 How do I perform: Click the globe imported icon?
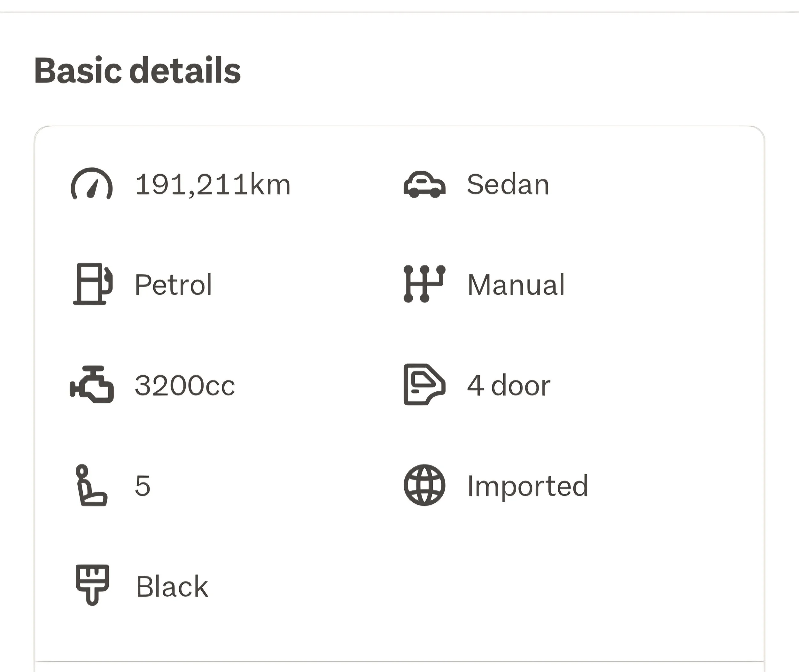tap(424, 485)
